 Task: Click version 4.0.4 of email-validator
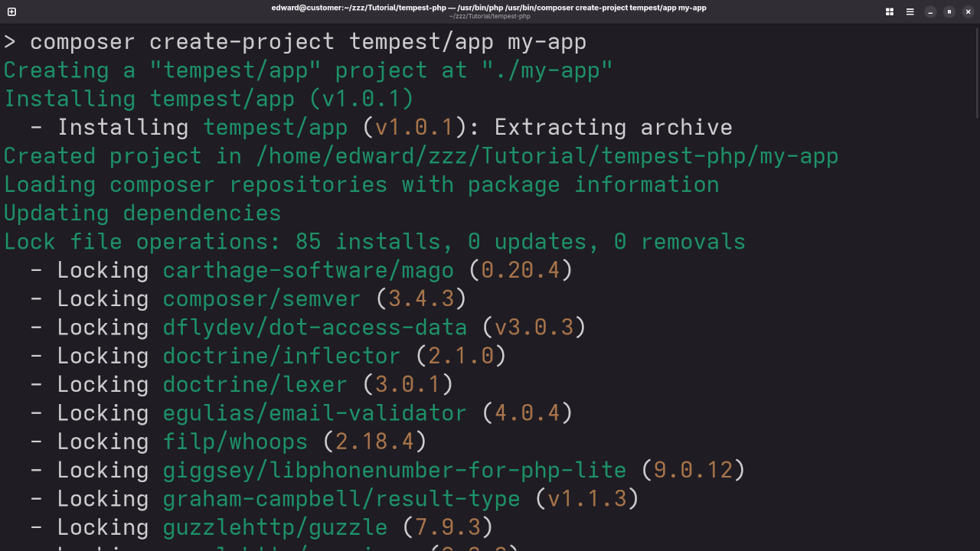tap(528, 413)
